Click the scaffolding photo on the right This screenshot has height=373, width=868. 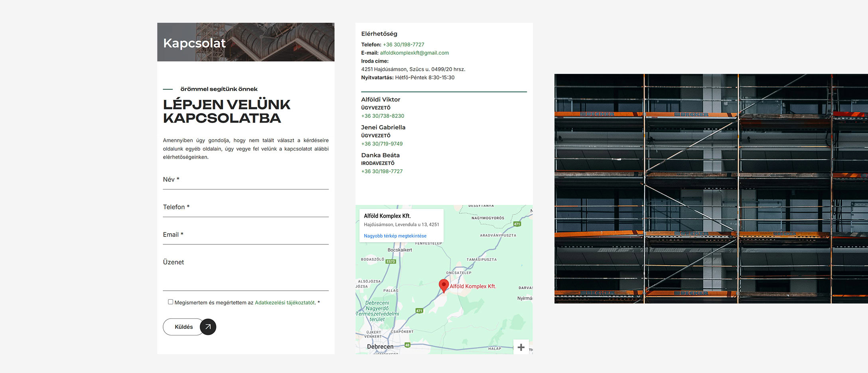(x=711, y=188)
